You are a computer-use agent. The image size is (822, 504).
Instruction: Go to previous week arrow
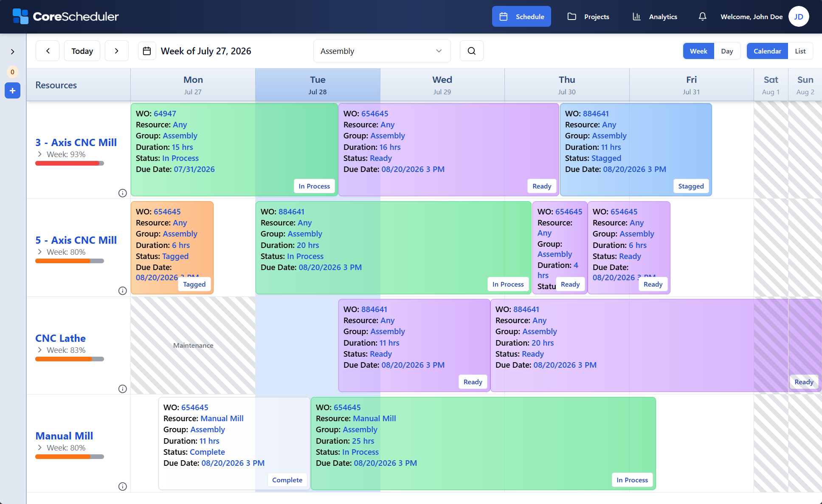click(x=48, y=51)
